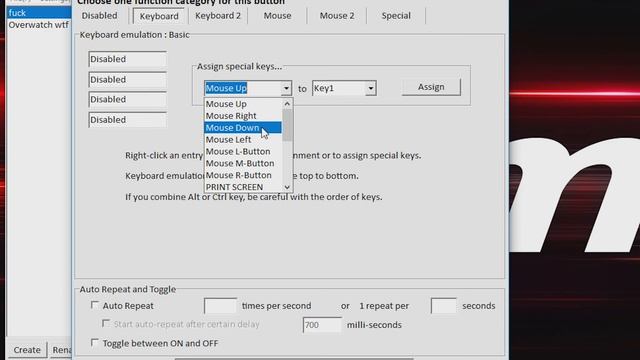Image resolution: width=640 pixels, height=360 pixels.
Task: Click the times per second field
Action: [x=220, y=306]
